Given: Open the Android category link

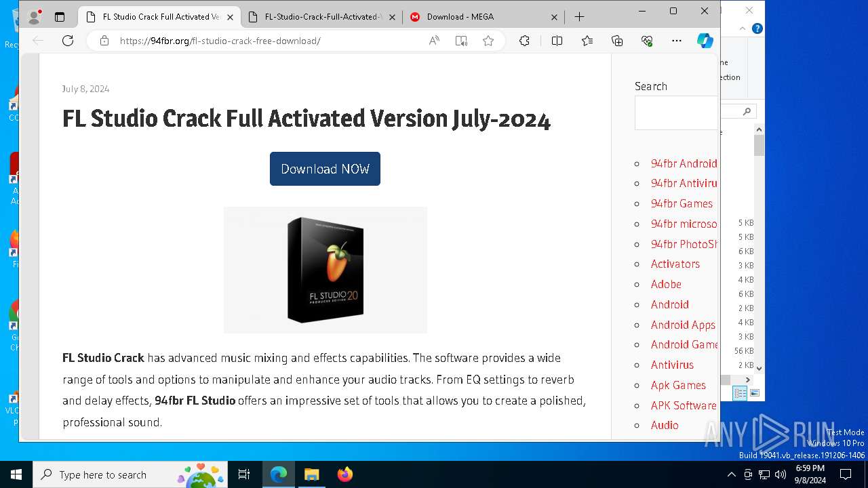Looking at the screenshot, I should [669, 304].
